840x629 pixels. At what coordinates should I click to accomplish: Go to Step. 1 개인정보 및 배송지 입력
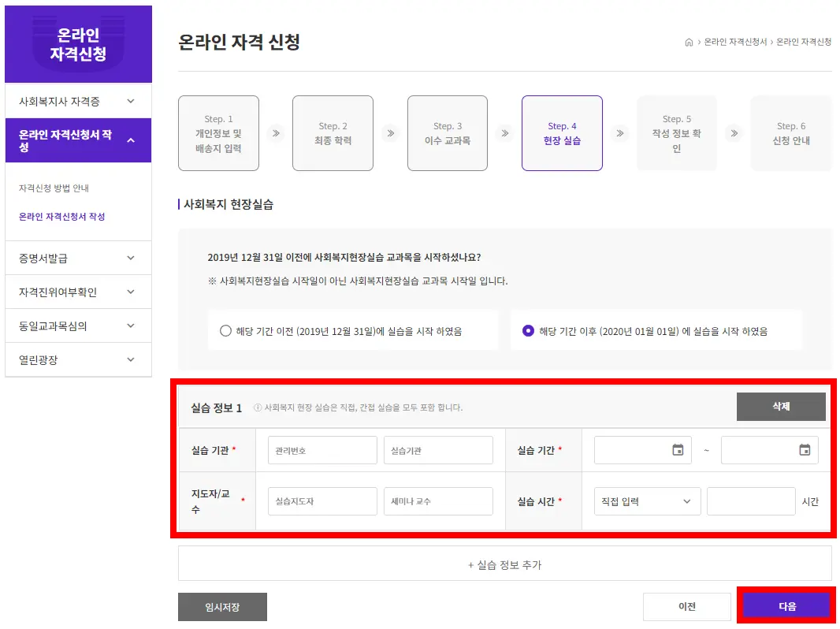tap(218, 133)
